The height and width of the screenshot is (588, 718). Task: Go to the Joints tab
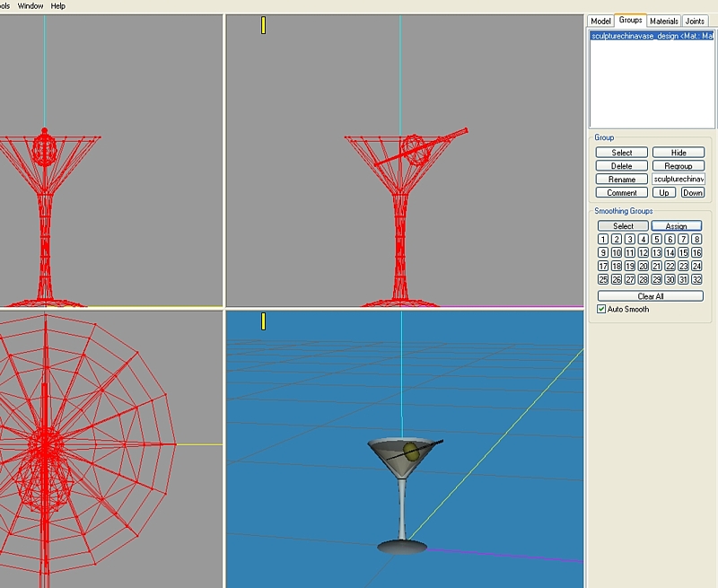click(x=695, y=21)
